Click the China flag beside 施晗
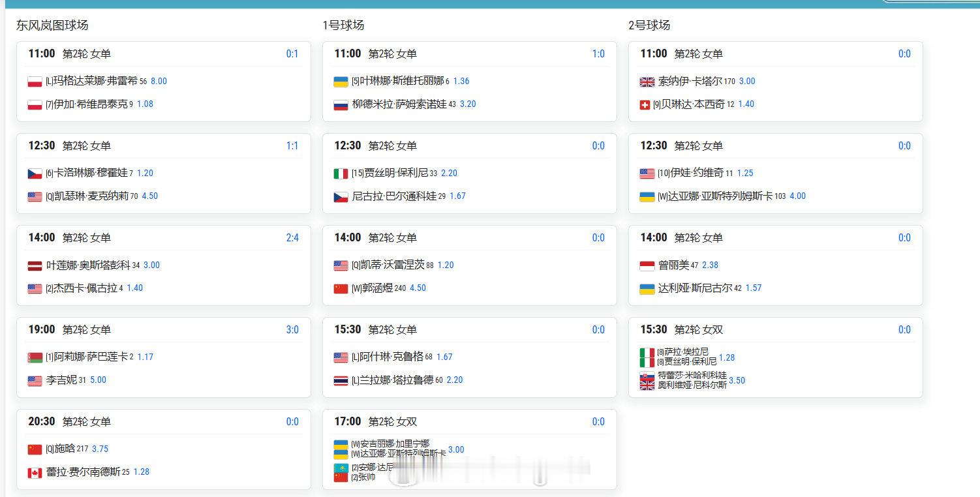Screen dimensions: 980x497 click(x=35, y=449)
